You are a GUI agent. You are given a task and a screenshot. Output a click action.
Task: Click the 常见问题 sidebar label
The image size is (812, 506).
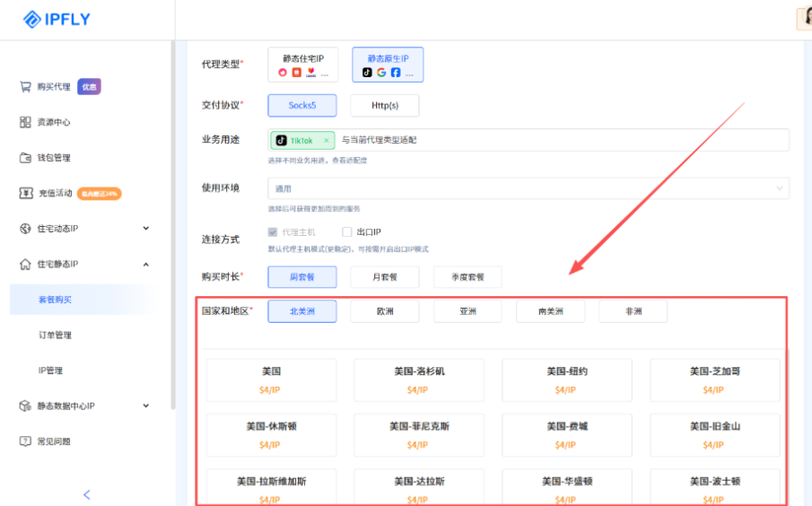[54, 441]
